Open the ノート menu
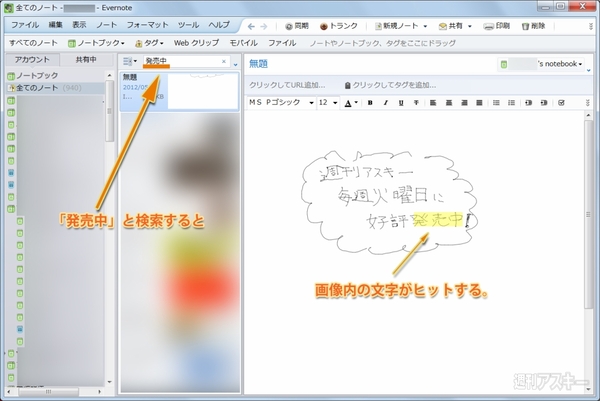Image resolution: width=600 pixels, height=401 pixels. click(106, 25)
